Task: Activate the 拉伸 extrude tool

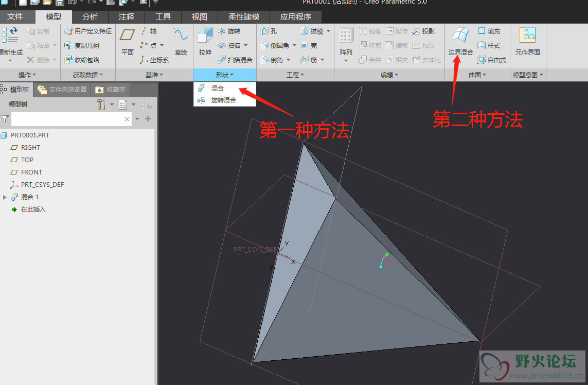Action: click(x=205, y=41)
